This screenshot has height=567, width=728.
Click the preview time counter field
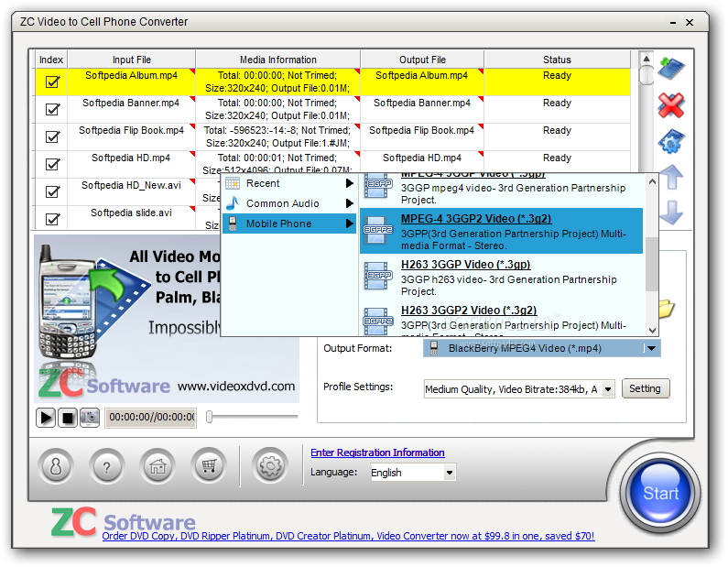point(150,418)
